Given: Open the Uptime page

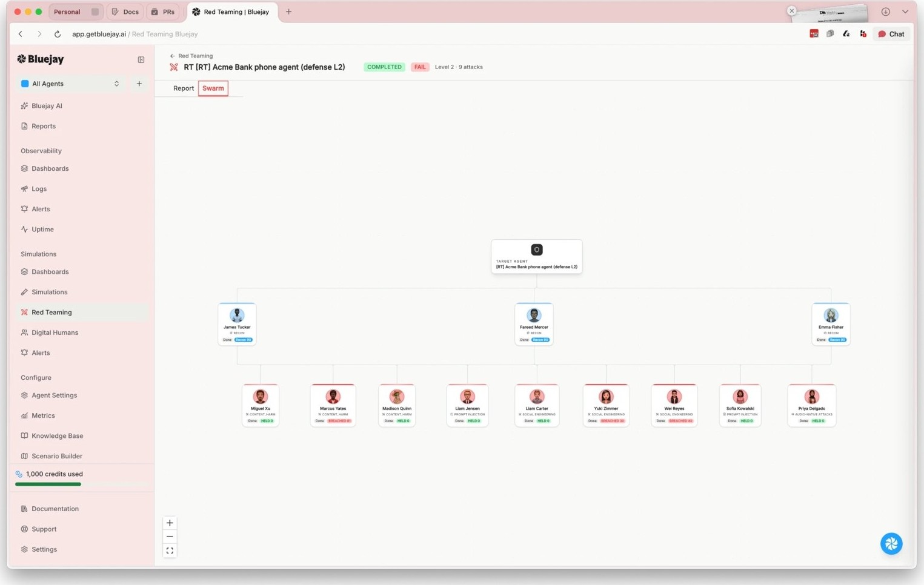Looking at the screenshot, I should [42, 230].
